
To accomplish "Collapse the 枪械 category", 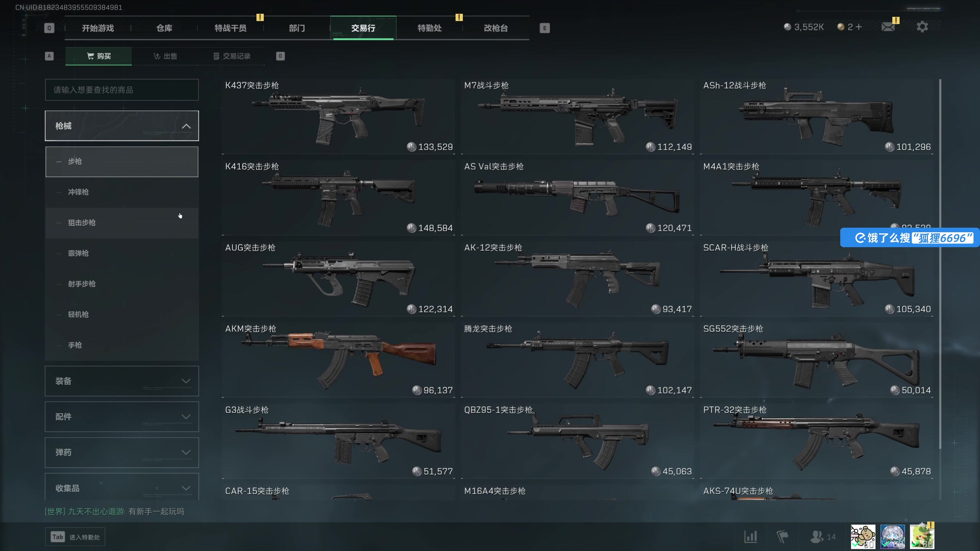I will coord(122,126).
